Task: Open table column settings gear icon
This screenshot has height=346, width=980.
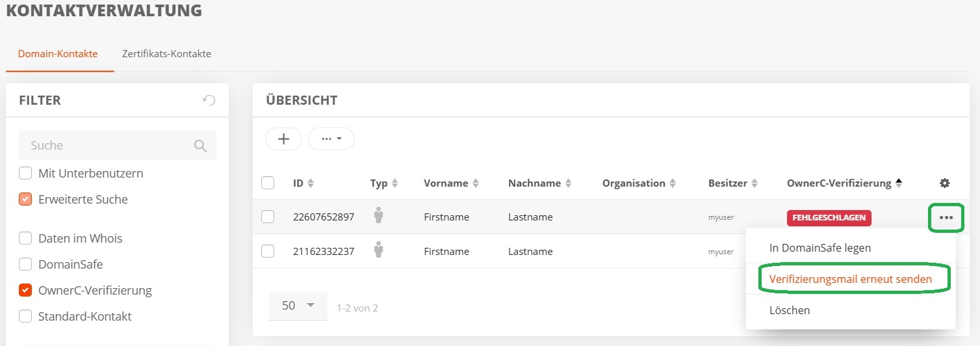Action: (x=945, y=183)
